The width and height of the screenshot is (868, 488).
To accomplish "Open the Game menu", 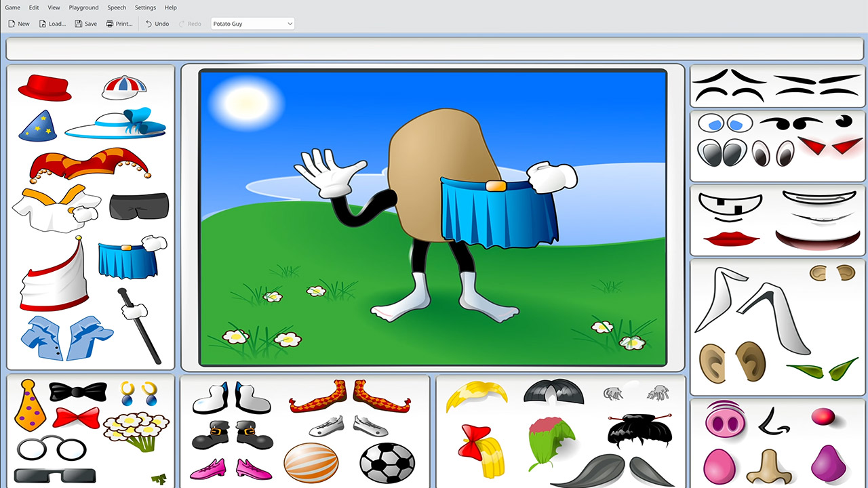I will point(13,7).
